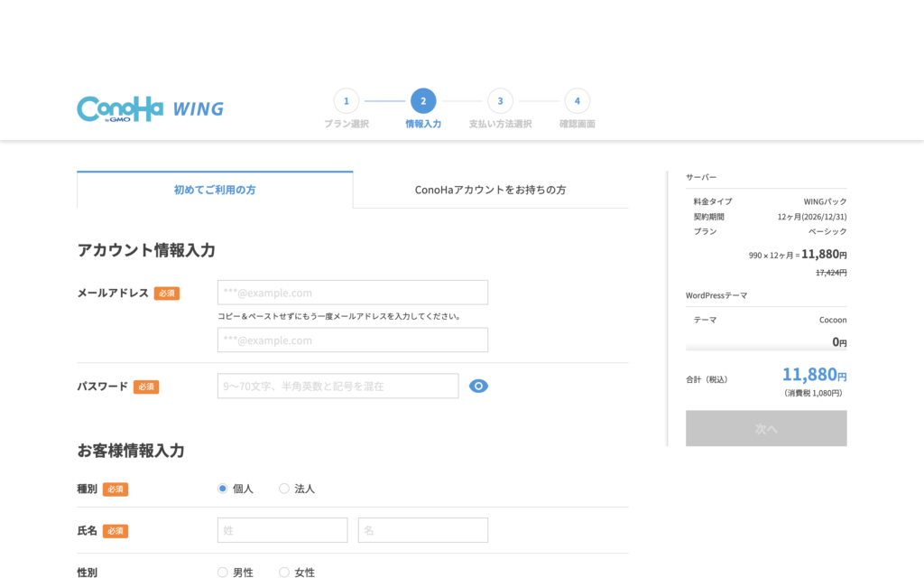Click step 1 circle for プラン選択

(346, 101)
